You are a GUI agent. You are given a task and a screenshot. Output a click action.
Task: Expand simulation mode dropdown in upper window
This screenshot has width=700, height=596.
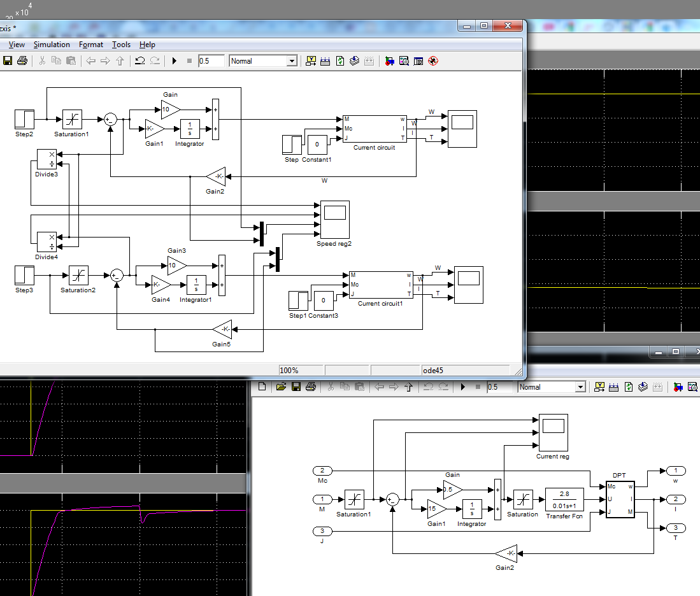pos(292,61)
